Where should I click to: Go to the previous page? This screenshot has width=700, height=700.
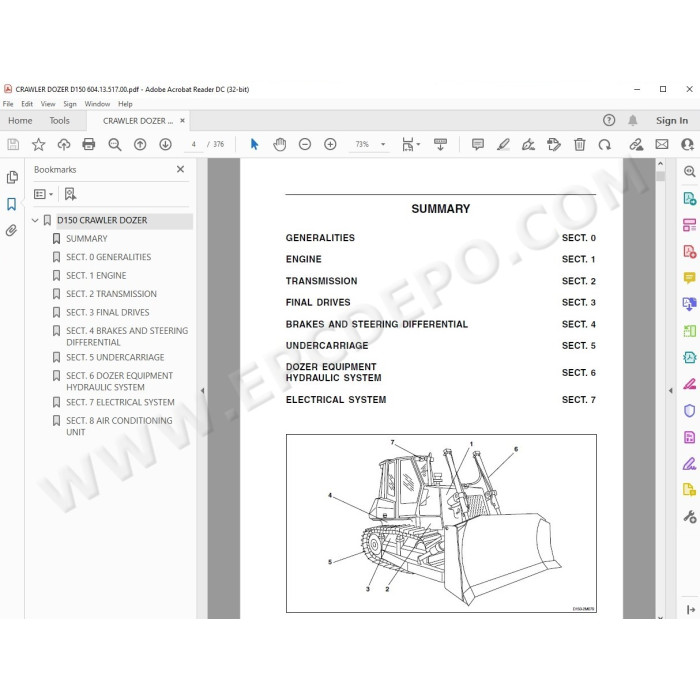[140, 144]
